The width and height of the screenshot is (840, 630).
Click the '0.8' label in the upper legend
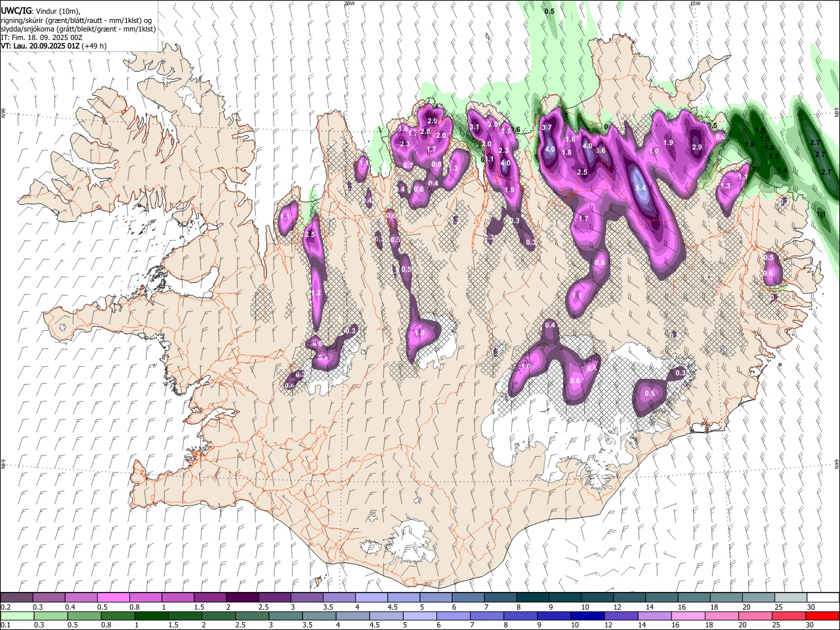click(135, 607)
